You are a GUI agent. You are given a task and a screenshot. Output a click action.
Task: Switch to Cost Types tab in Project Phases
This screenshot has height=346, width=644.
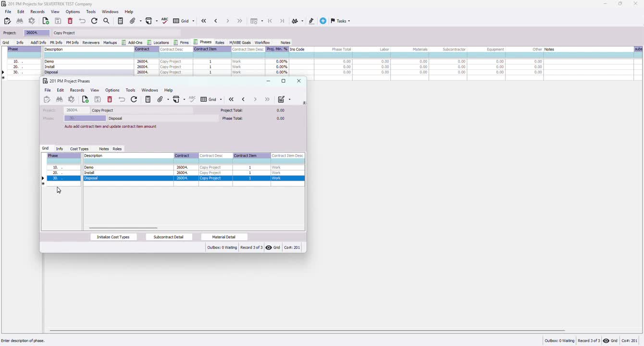(79, 149)
